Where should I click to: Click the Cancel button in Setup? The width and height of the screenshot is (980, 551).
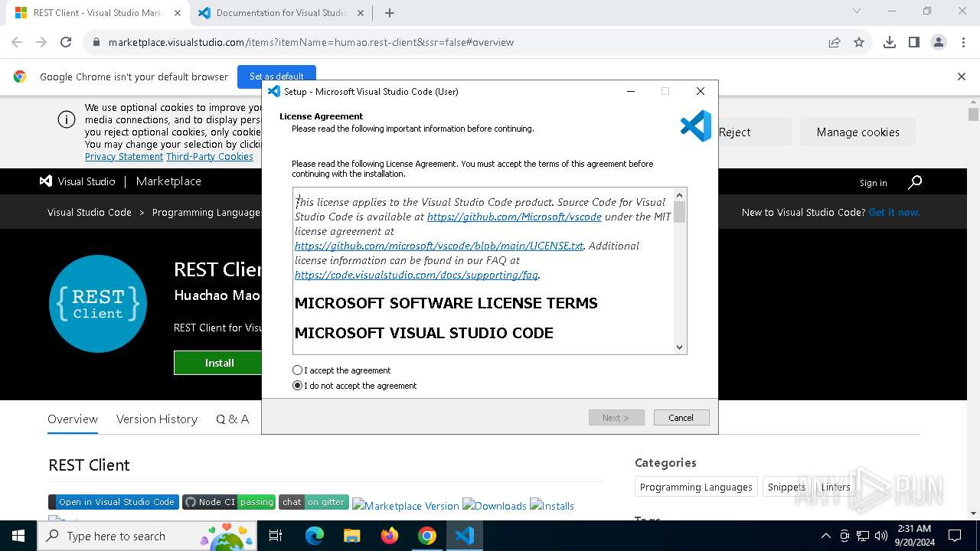point(681,418)
